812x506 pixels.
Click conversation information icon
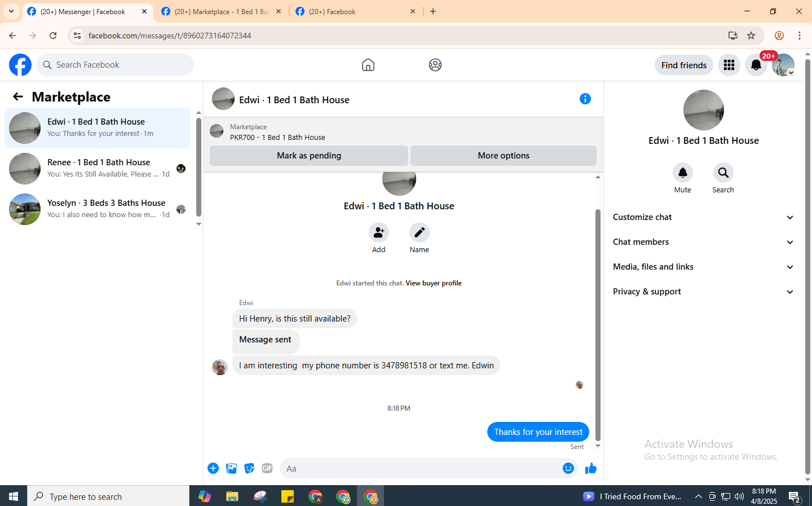tap(585, 99)
